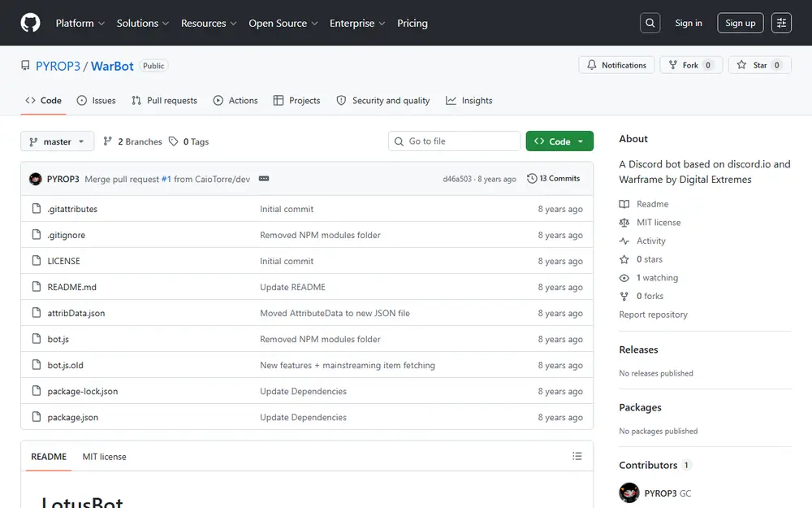Open the Insights tab
812x508 pixels.
[x=469, y=101]
